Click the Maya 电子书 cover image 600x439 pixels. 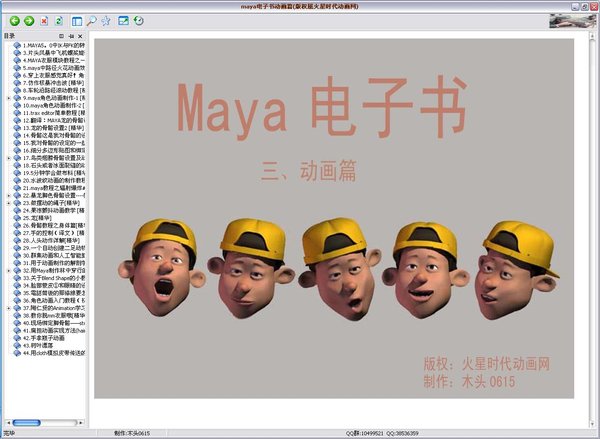[334, 219]
